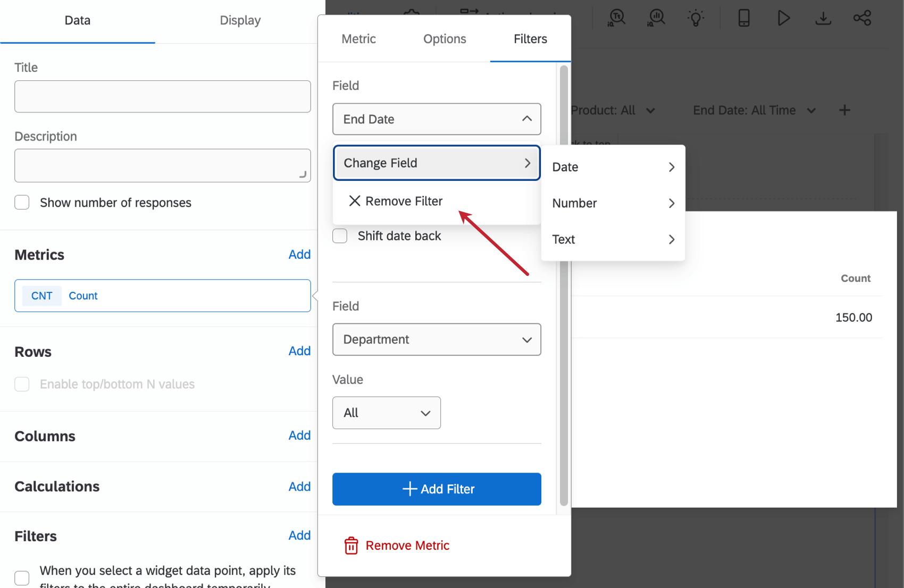Check Show number of responses
The height and width of the screenshot is (588, 904).
pos(22,202)
